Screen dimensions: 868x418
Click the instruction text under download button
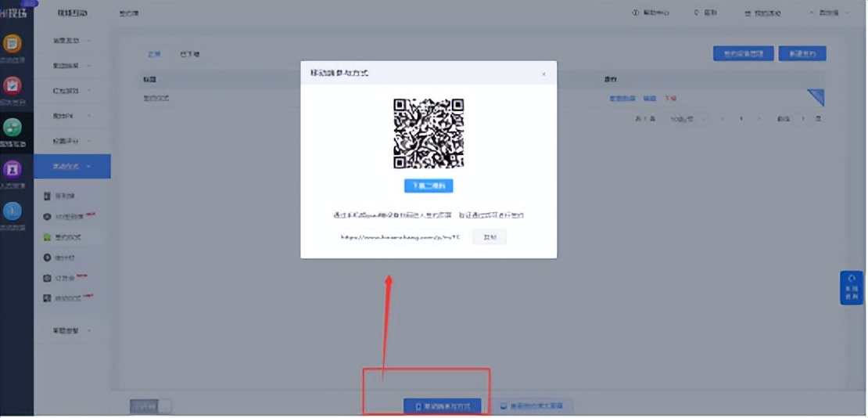coord(429,215)
